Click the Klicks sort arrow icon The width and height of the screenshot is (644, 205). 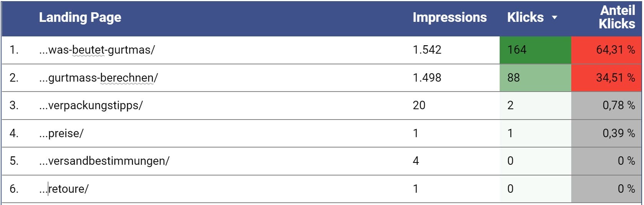click(x=554, y=18)
